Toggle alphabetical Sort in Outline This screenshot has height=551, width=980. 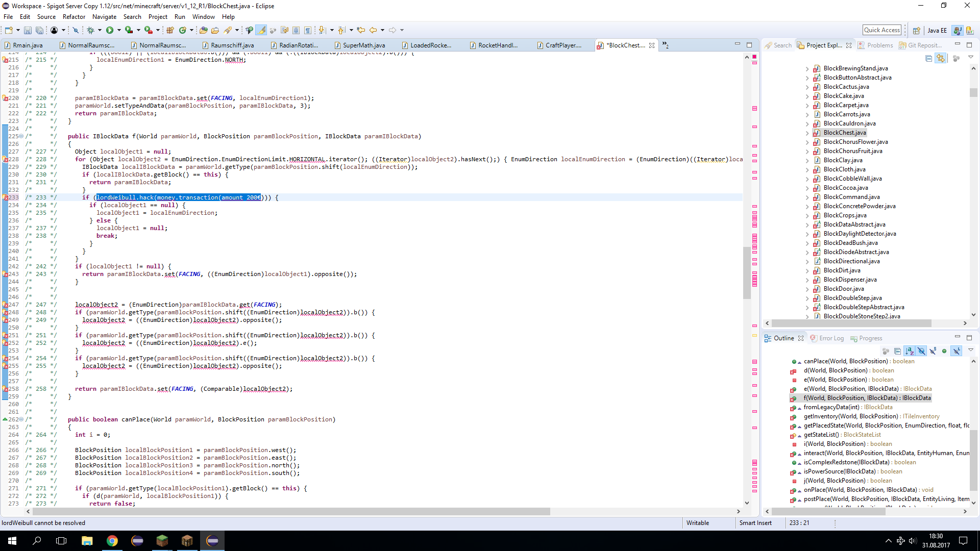point(910,351)
